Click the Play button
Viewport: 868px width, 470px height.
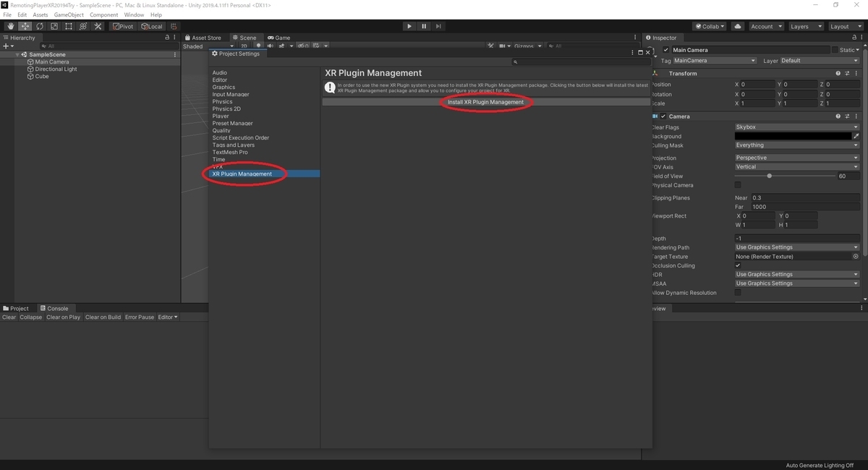(409, 26)
